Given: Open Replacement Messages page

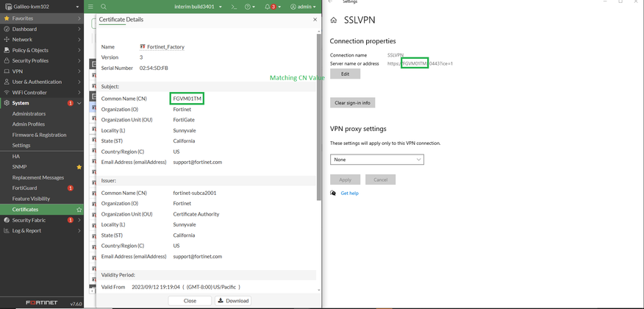Looking at the screenshot, I should [x=37, y=177].
